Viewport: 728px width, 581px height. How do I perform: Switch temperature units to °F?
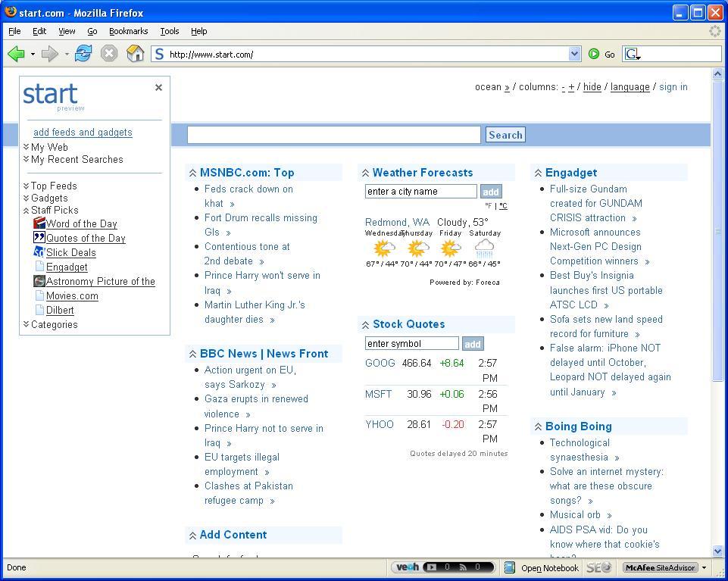(489, 206)
